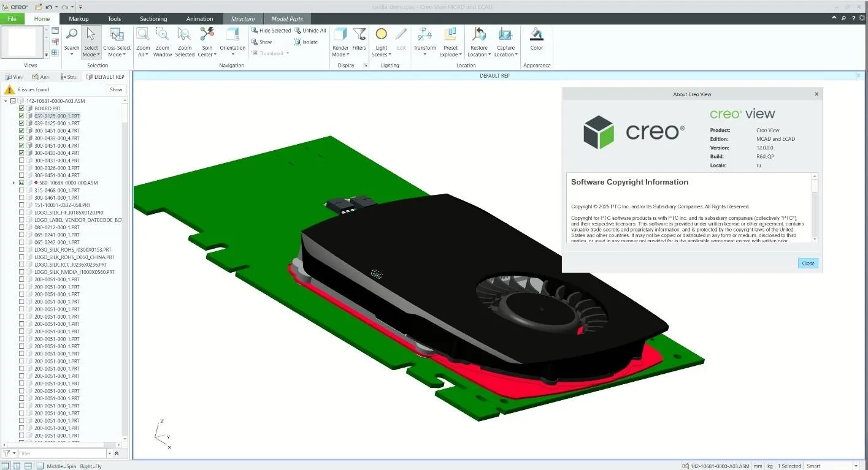This screenshot has height=470, width=868.
Task: Click the Transform tool icon
Action: 424,35
